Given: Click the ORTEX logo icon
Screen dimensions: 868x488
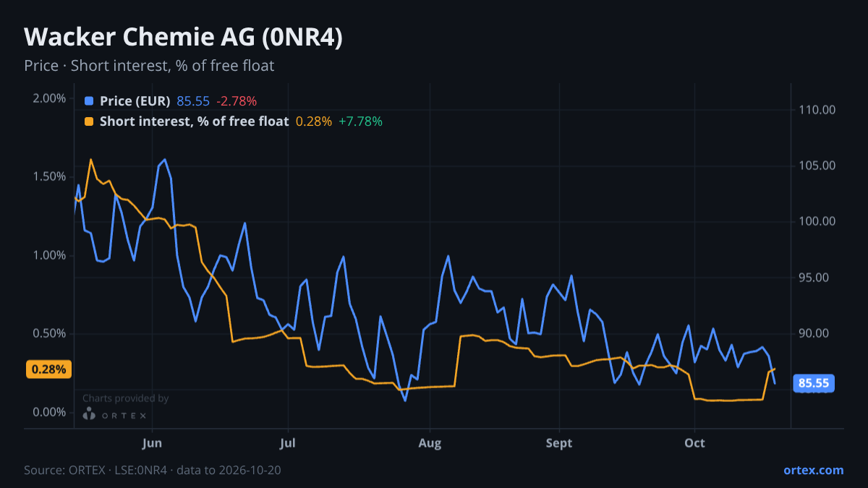Looking at the screenshot, I should pos(89,414).
